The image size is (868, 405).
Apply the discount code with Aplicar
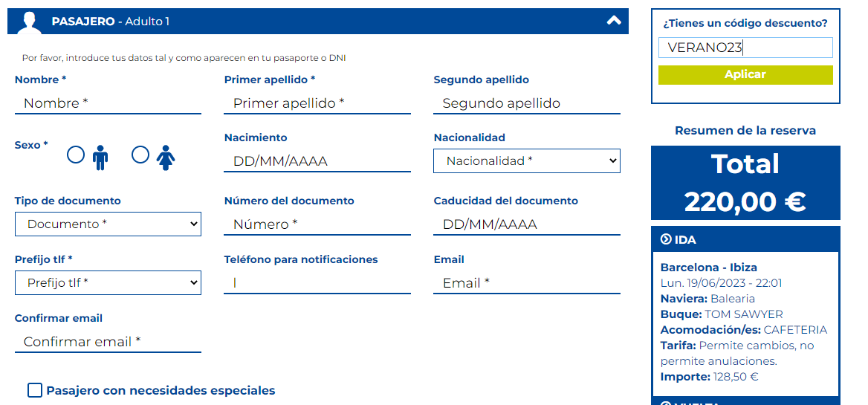745,75
